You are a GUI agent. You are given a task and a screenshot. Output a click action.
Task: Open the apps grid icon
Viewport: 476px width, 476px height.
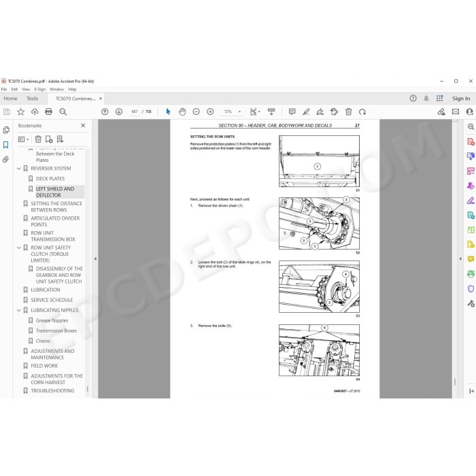(439, 99)
